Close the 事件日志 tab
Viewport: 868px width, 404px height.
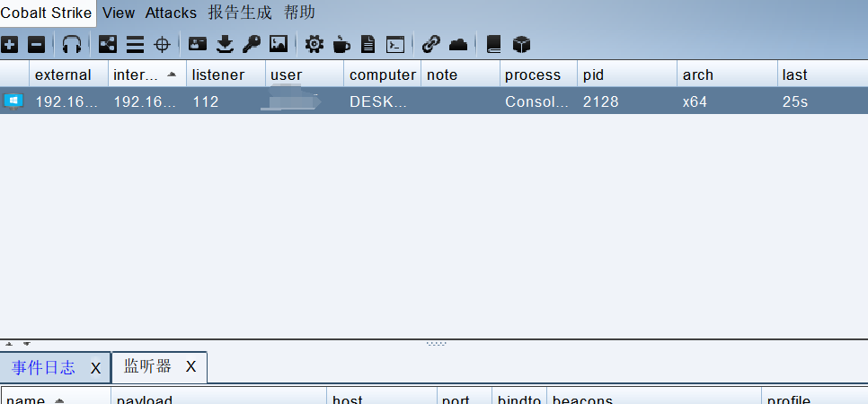point(96,369)
